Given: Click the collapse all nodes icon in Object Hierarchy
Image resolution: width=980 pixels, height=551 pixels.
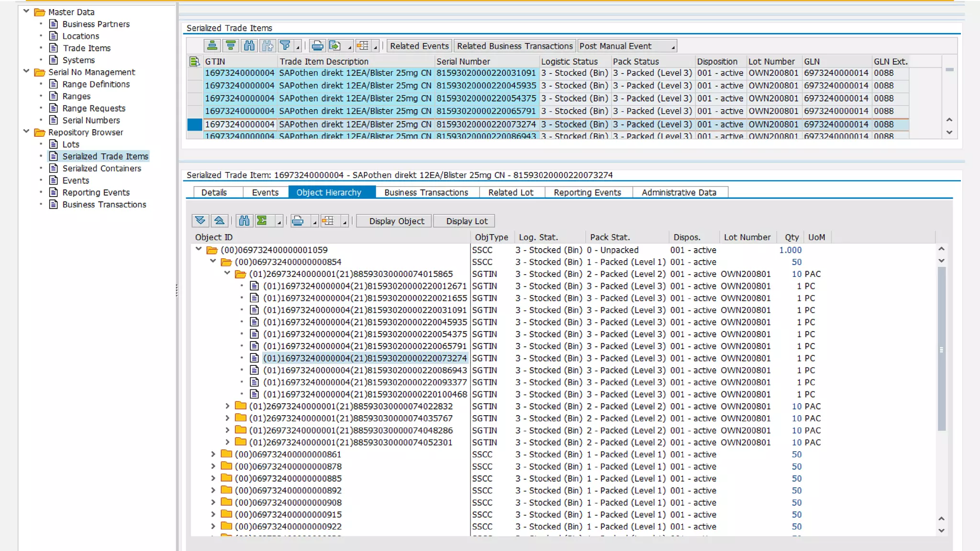Looking at the screenshot, I should (219, 221).
